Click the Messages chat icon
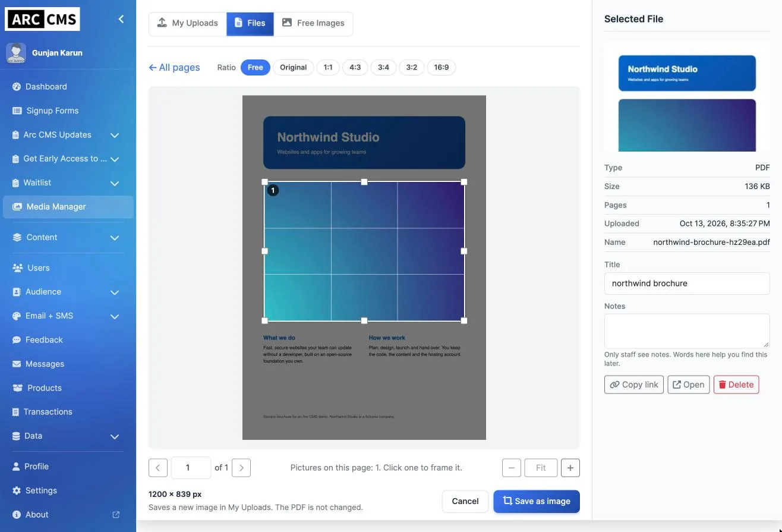 coord(17,364)
